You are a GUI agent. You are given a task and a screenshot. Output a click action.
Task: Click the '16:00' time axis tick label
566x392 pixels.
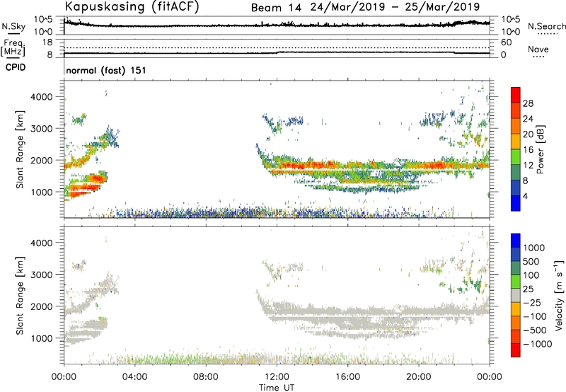coord(347,377)
